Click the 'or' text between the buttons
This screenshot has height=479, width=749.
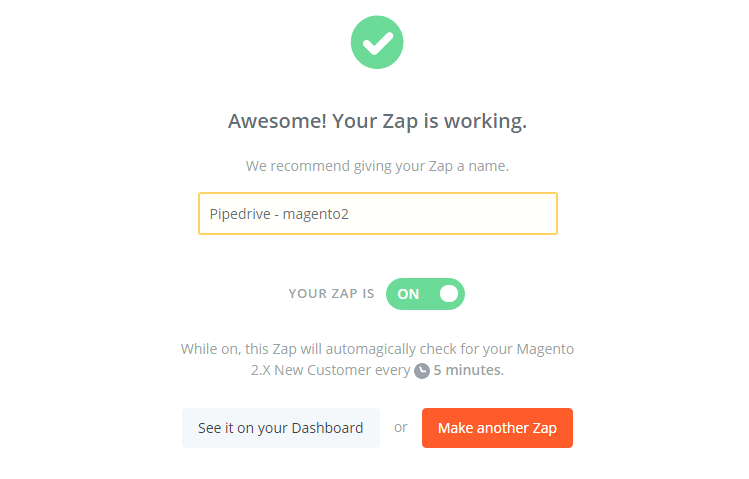click(x=401, y=427)
